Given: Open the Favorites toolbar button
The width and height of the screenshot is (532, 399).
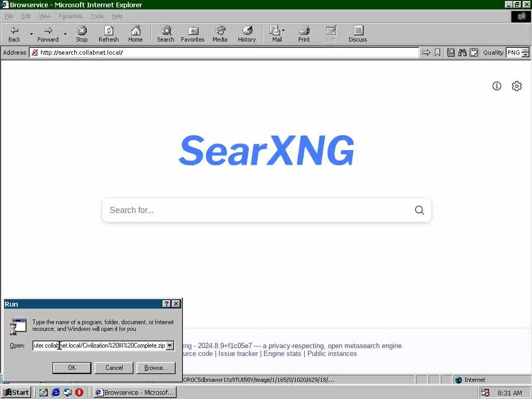Looking at the screenshot, I should point(193,34).
